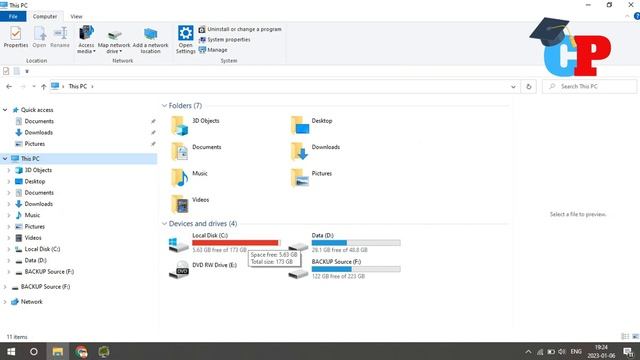640x360 pixels.
Task: Show hidden system tray icons
Action: coord(528,351)
